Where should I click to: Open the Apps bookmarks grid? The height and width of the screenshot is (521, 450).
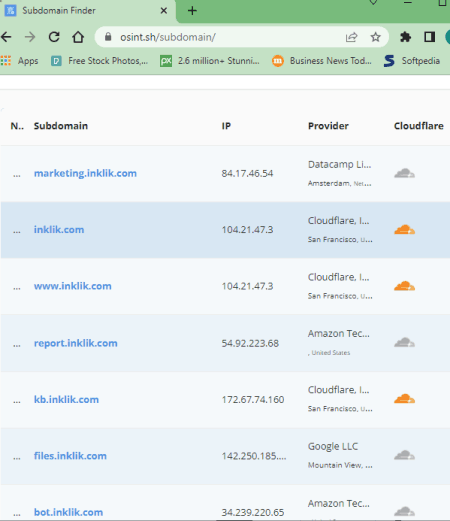tap(20, 61)
